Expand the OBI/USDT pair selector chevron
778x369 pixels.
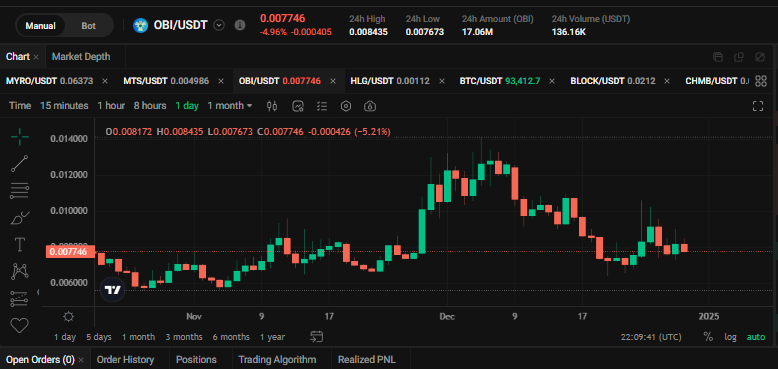219,25
